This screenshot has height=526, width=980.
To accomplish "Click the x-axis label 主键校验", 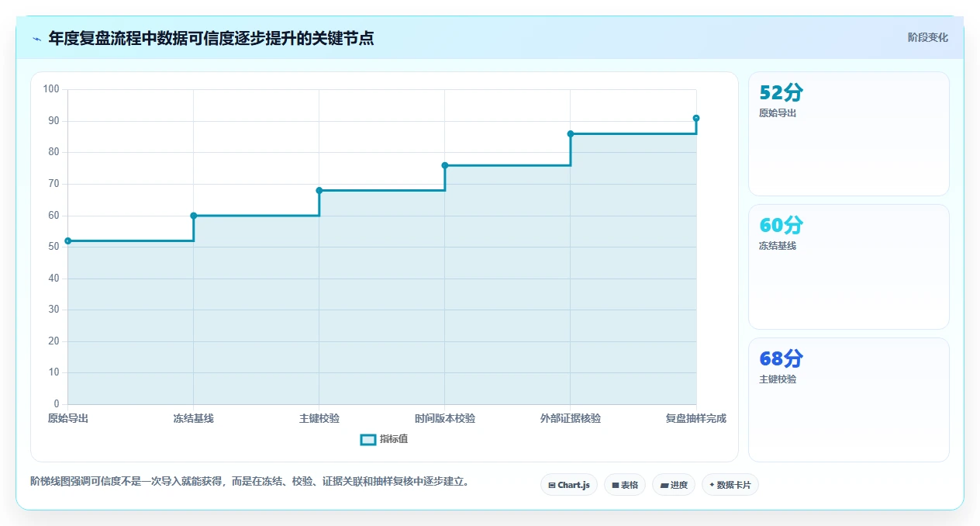I will pyautogui.click(x=319, y=418).
